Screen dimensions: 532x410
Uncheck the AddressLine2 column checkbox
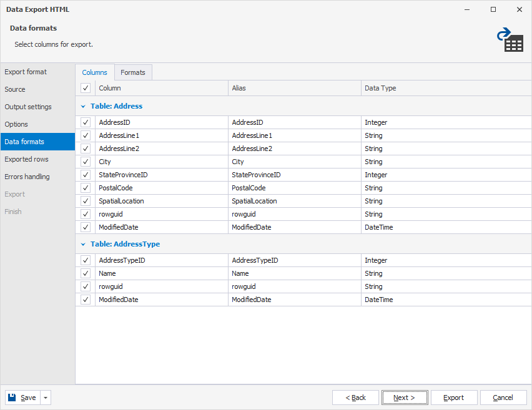point(86,149)
